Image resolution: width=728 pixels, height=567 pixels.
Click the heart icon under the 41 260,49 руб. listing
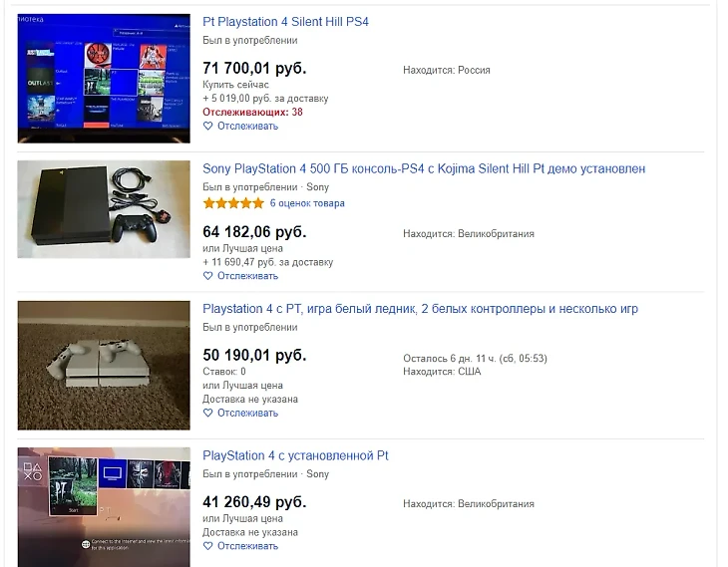coord(208,546)
